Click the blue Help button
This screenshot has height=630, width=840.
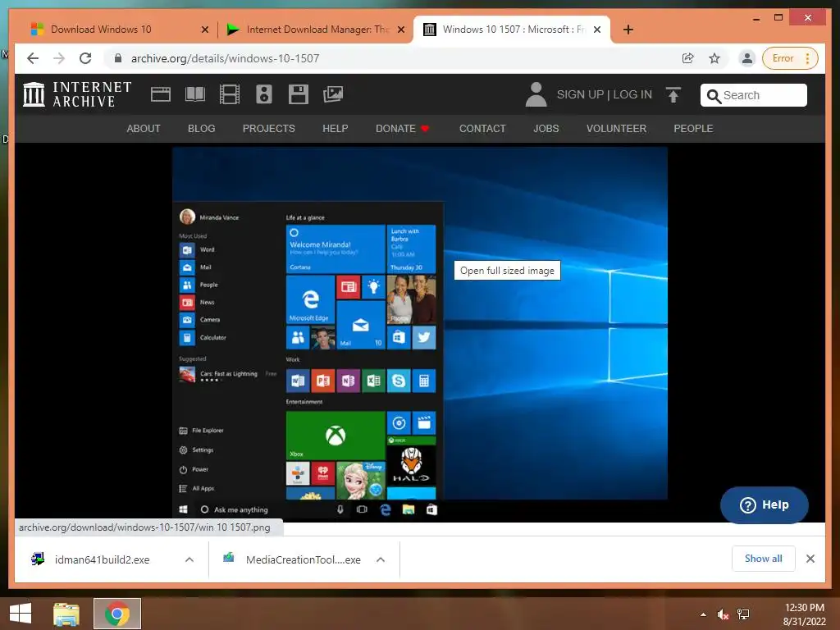click(x=764, y=504)
